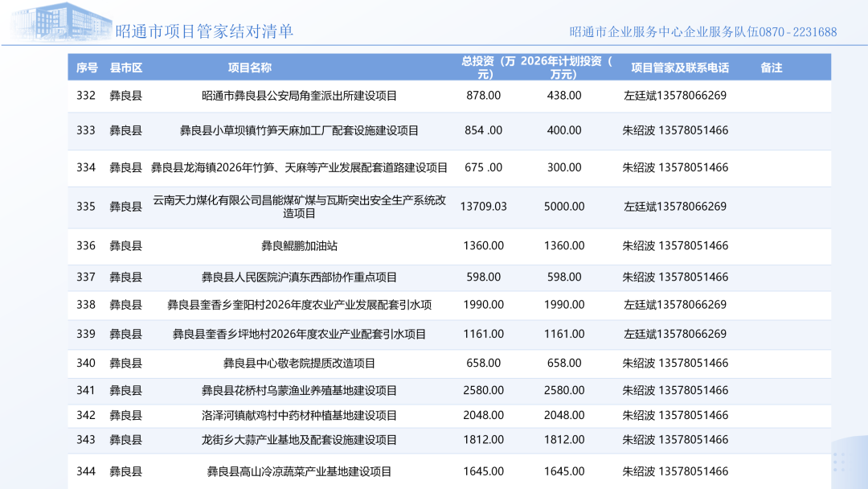Click project 彝良县花桥村乌蒙渔业养殖基地建设项目
This screenshot has height=489, width=868.
click(299, 390)
